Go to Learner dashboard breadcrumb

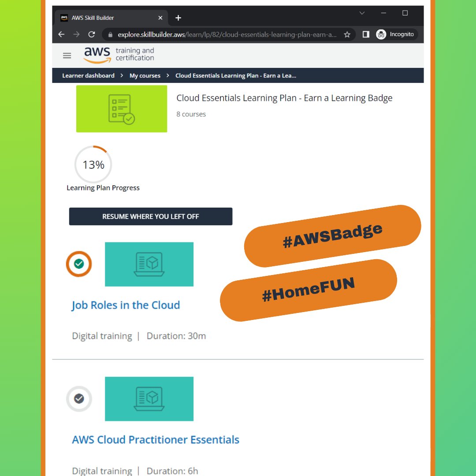[x=88, y=76]
